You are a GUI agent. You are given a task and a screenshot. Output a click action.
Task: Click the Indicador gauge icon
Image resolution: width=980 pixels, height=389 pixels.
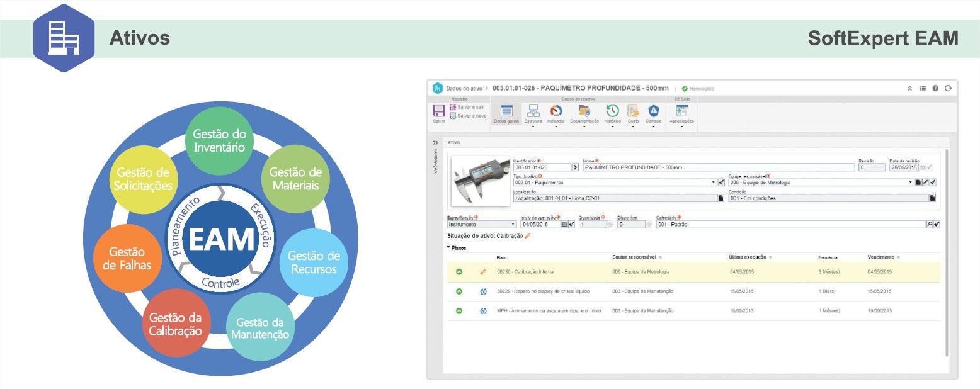click(556, 111)
